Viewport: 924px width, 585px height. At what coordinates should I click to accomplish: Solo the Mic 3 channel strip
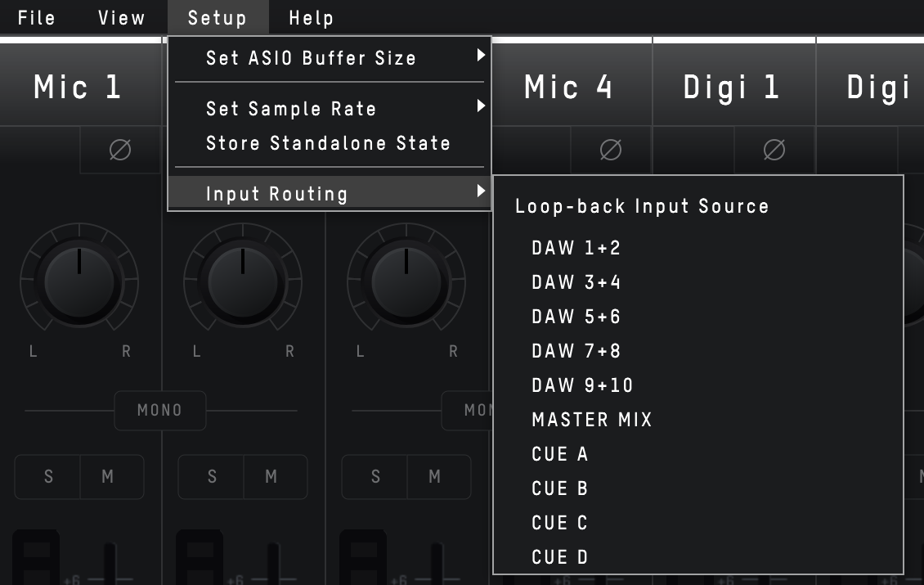coord(375,476)
